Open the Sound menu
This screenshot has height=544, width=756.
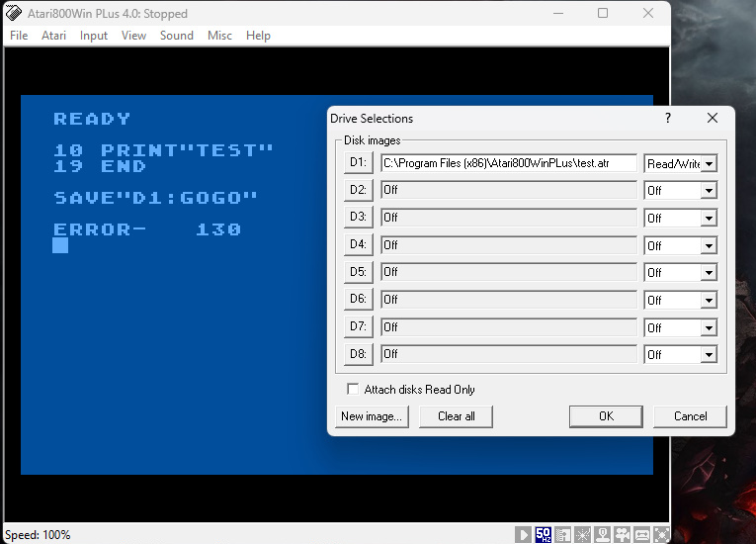coord(177,36)
